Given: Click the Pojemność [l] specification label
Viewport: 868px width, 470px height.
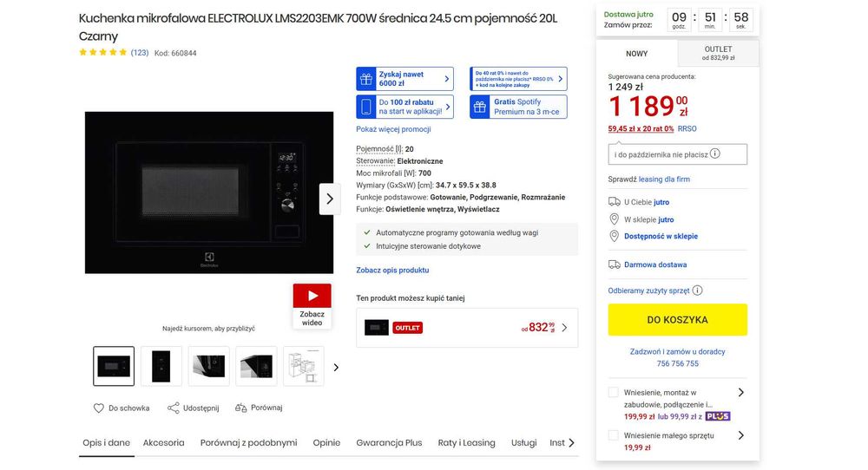Looking at the screenshot, I should tap(379, 149).
